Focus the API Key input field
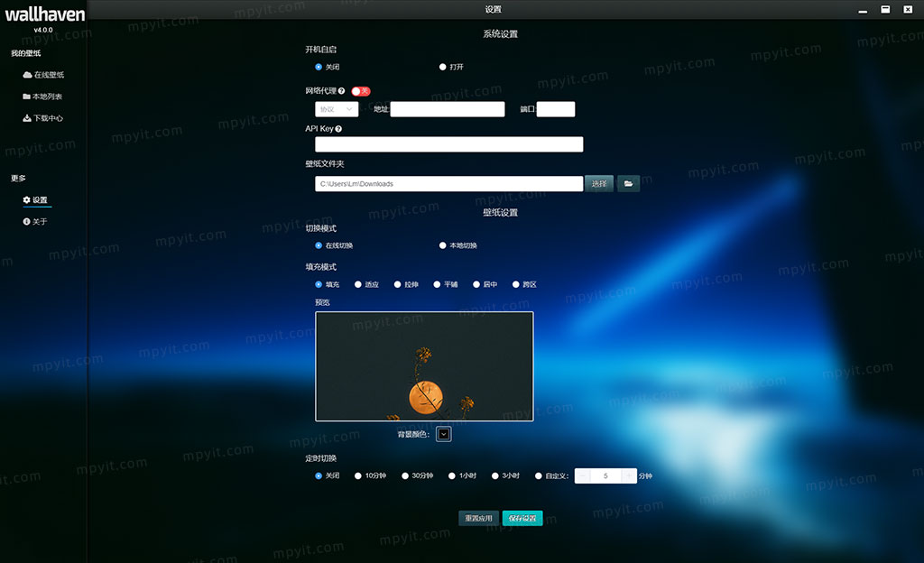Screen dimensions: 924x563 pyautogui.click(x=449, y=145)
